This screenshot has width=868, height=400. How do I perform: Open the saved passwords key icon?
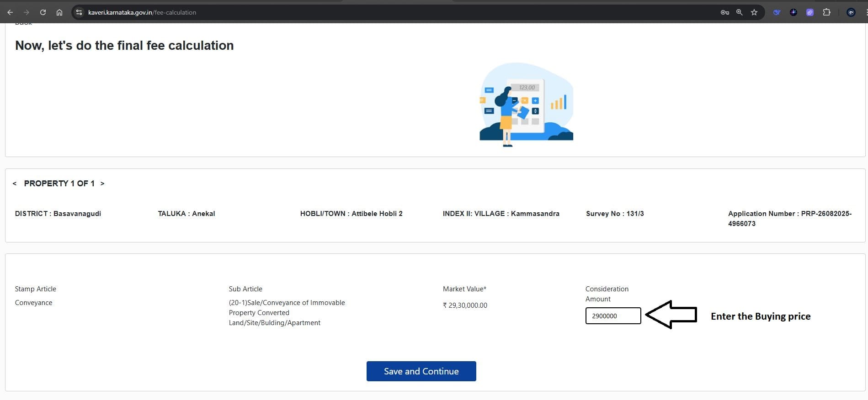(724, 12)
